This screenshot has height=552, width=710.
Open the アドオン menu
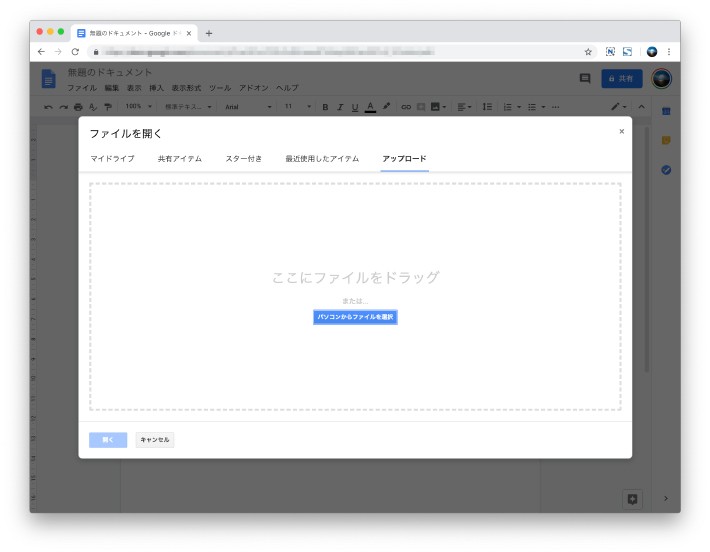click(x=254, y=88)
